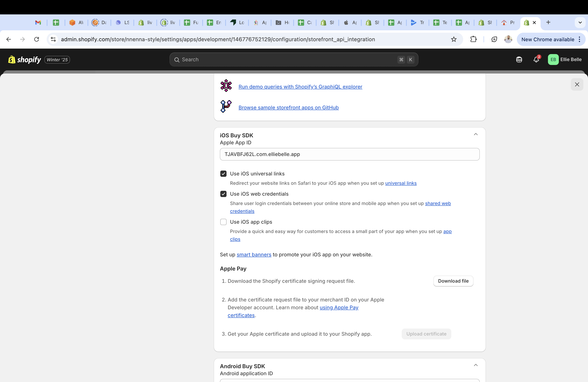Click New Chrome available button

tap(548, 39)
